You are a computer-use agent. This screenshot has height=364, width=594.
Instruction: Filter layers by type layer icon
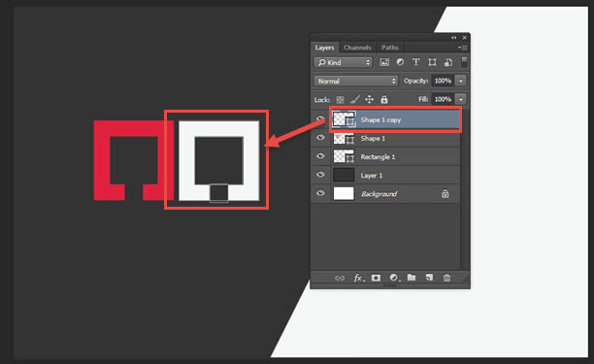pos(416,62)
